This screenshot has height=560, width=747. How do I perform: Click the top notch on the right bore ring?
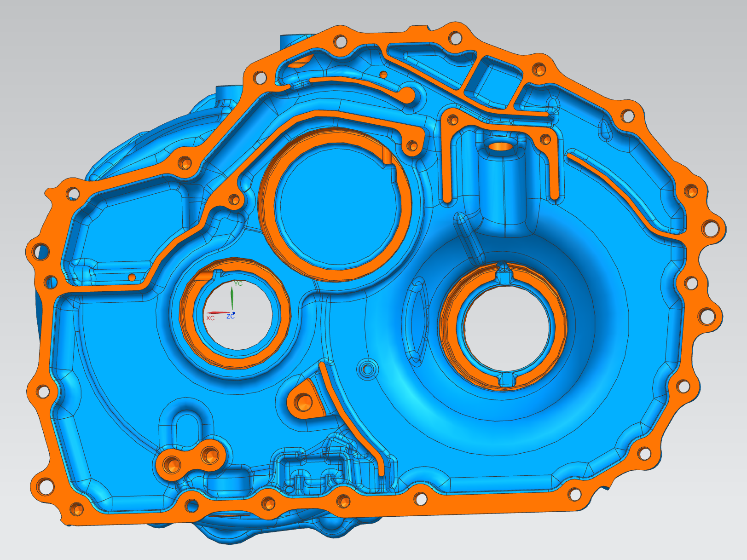(x=504, y=274)
